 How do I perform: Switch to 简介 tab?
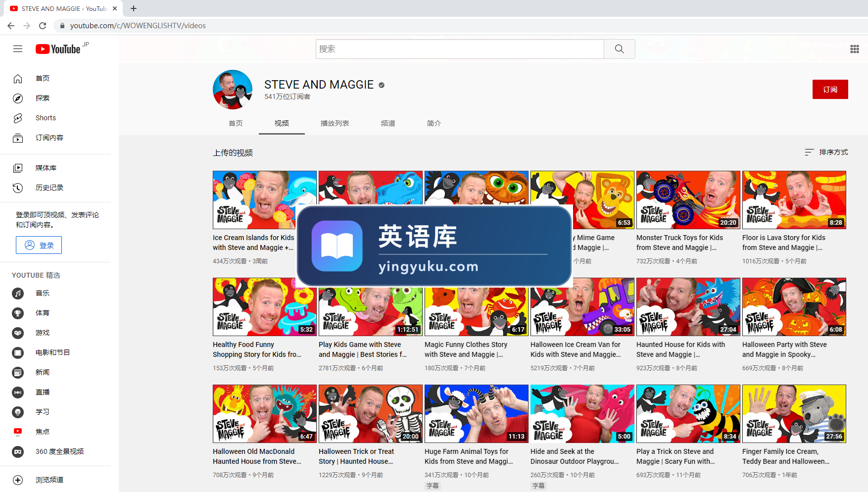(x=434, y=123)
